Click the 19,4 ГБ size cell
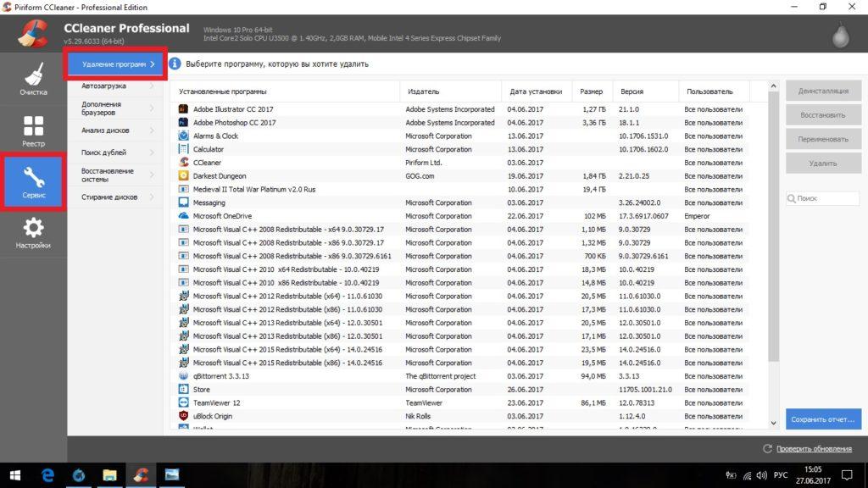Viewport: 868px width, 488px height. tap(594, 189)
